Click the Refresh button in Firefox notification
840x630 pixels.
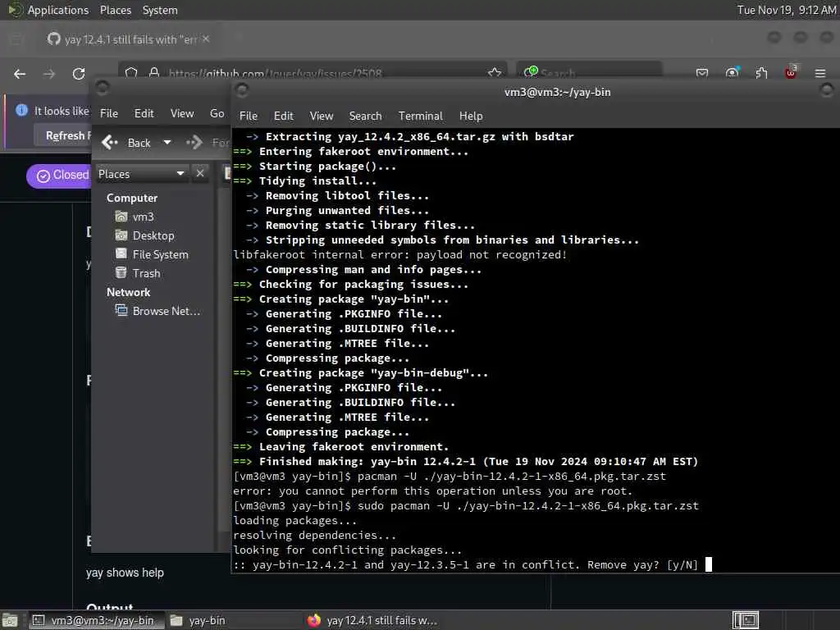[x=64, y=135]
